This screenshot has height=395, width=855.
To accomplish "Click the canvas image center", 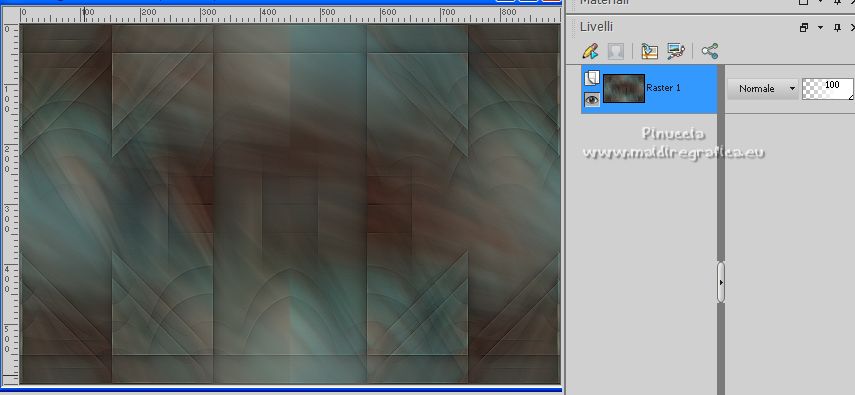I will coord(290,204).
